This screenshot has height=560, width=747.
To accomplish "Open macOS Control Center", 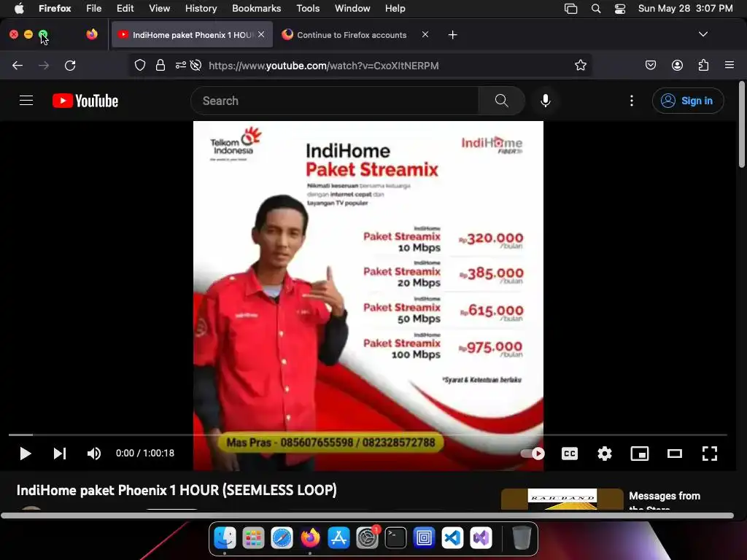I will [x=620, y=8].
